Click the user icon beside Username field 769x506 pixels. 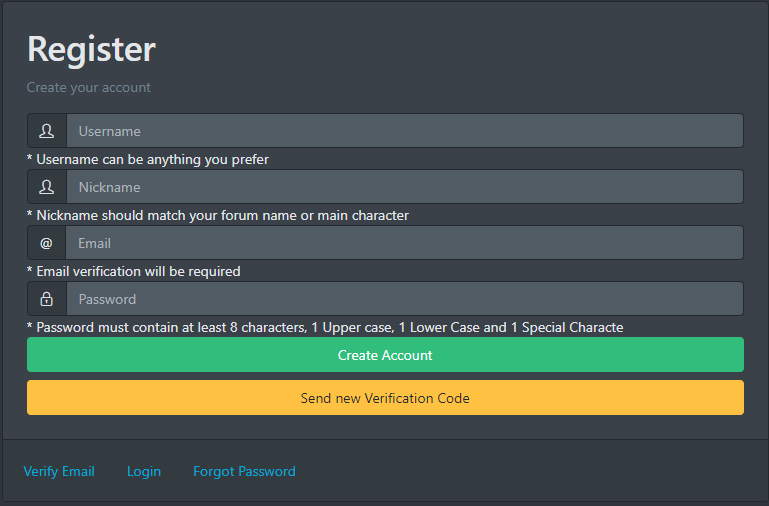coord(47,131)
